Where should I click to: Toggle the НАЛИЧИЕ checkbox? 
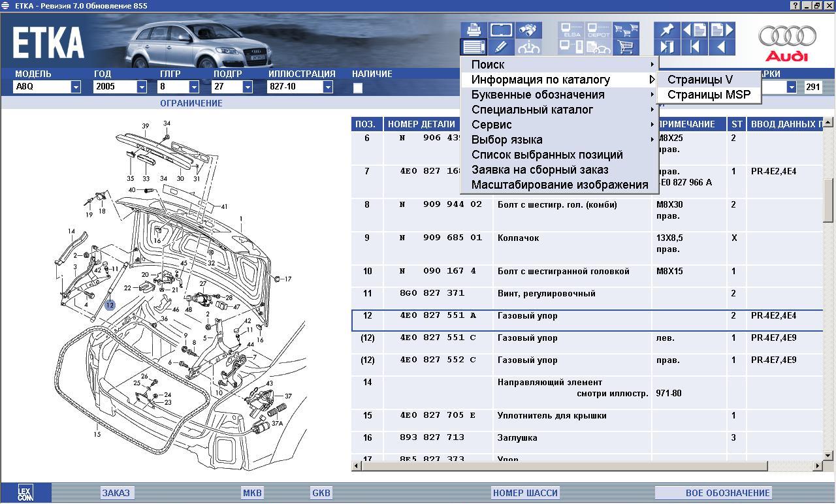(x=357, y=87)
